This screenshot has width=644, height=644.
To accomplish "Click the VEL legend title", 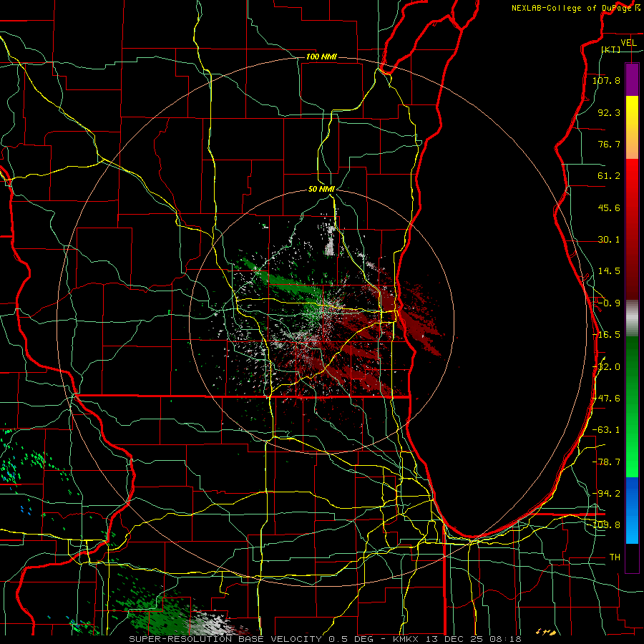I will (628, 43).
